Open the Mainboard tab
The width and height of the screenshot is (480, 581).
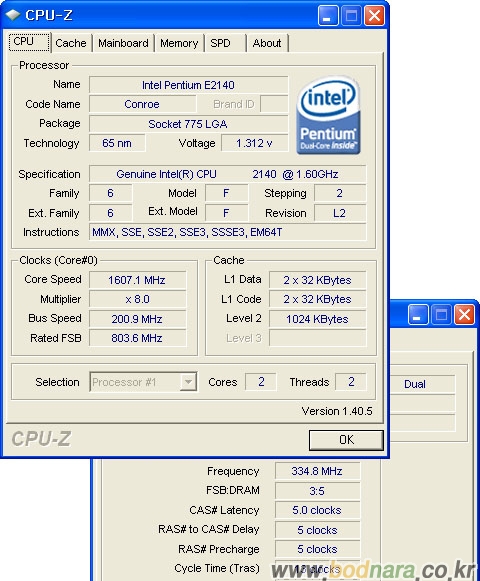[x=123, y=43]
